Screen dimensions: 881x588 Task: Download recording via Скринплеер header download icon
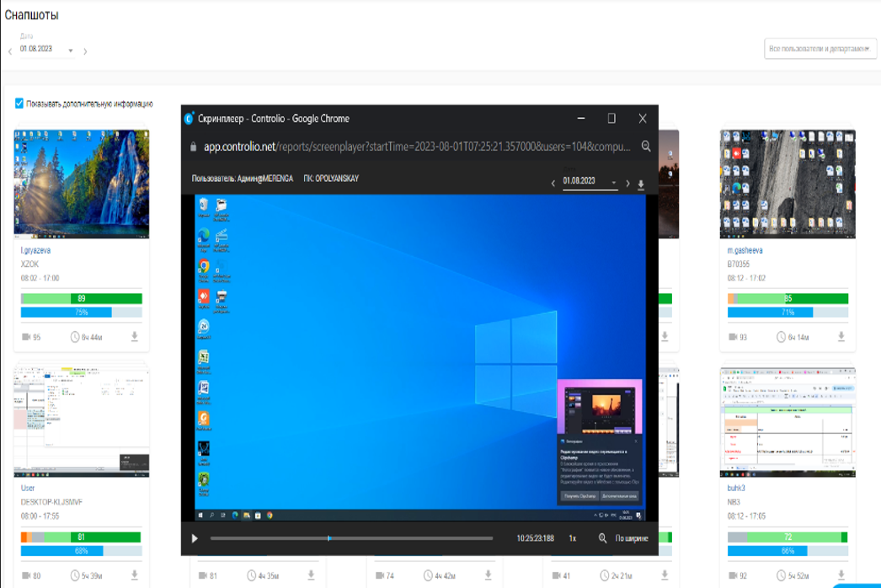tap(640, 184)
